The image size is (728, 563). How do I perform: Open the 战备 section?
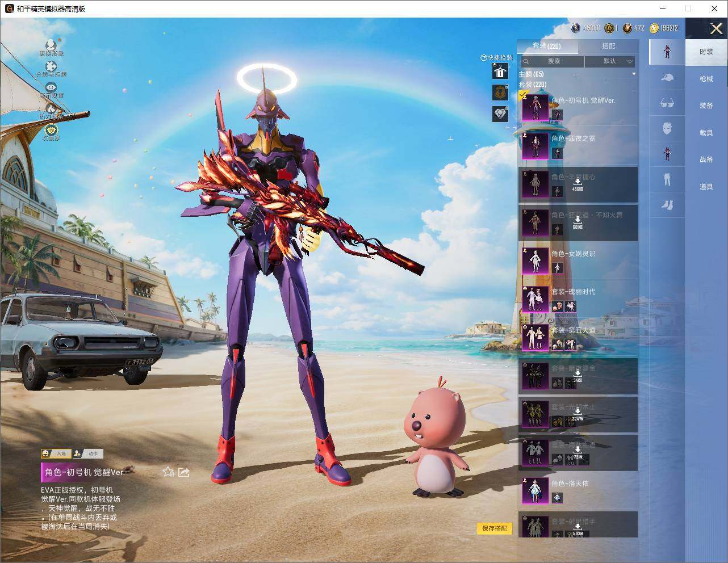click(706, 159)
